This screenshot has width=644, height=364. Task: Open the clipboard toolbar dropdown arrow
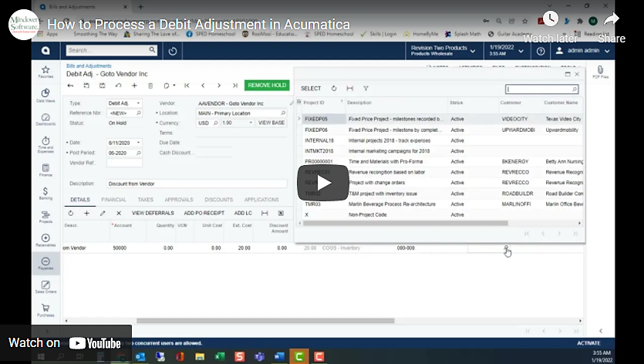(174, 86)
